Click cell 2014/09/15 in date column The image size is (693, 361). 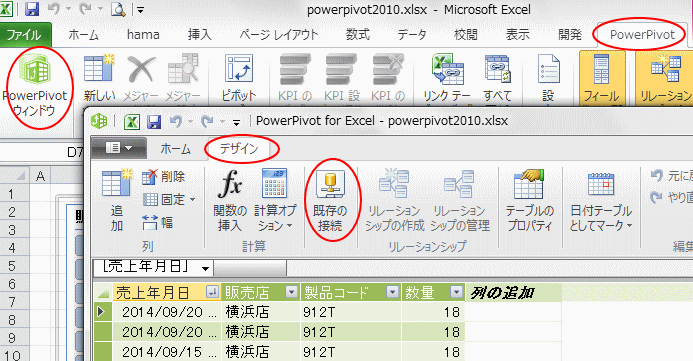pos(167,352)
